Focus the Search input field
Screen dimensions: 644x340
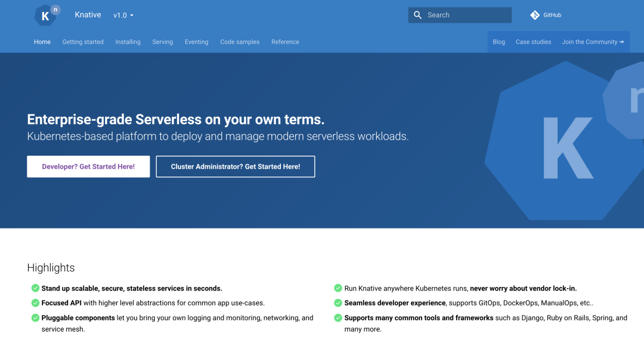[460, 15]
